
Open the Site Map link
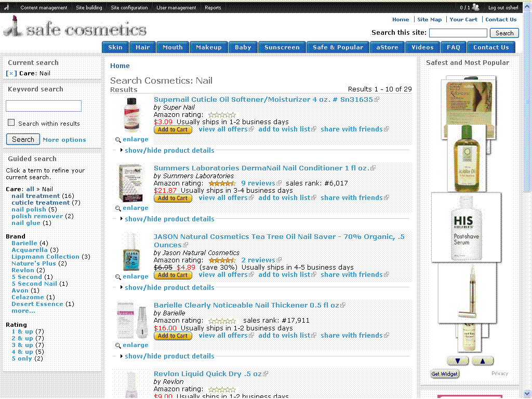tap(430, 19)
